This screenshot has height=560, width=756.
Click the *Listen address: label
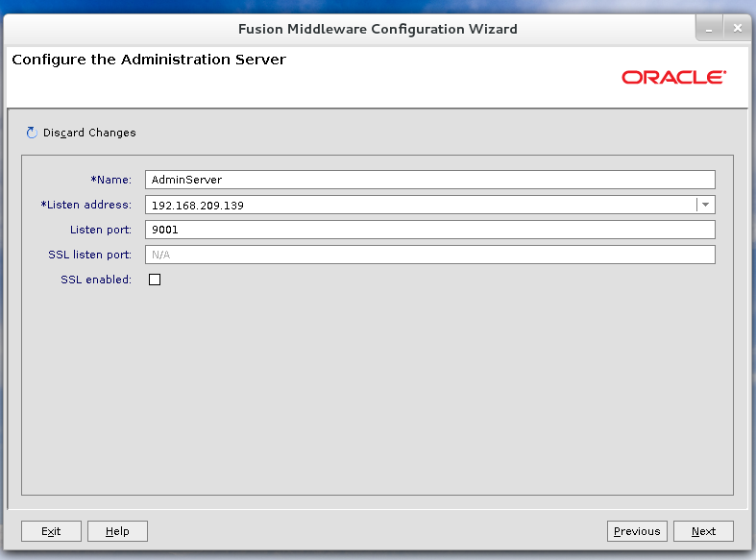pyautogui.click(x=85, y=205)
